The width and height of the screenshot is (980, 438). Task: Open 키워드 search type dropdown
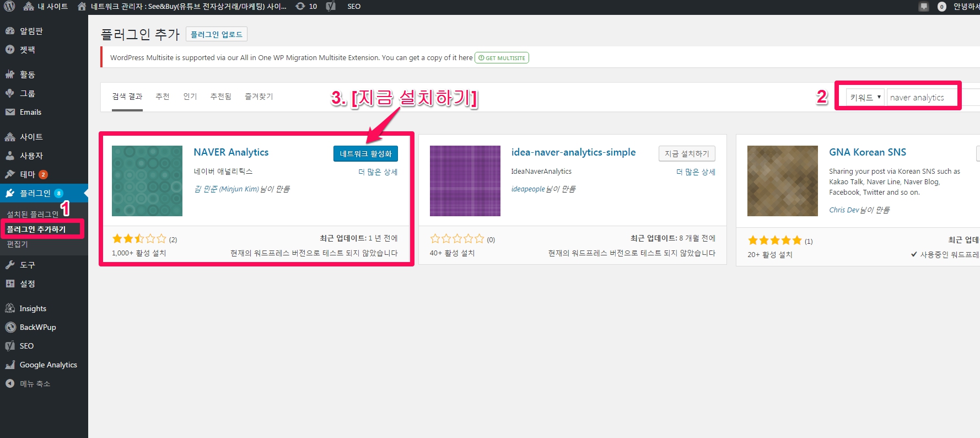(865, 97)
